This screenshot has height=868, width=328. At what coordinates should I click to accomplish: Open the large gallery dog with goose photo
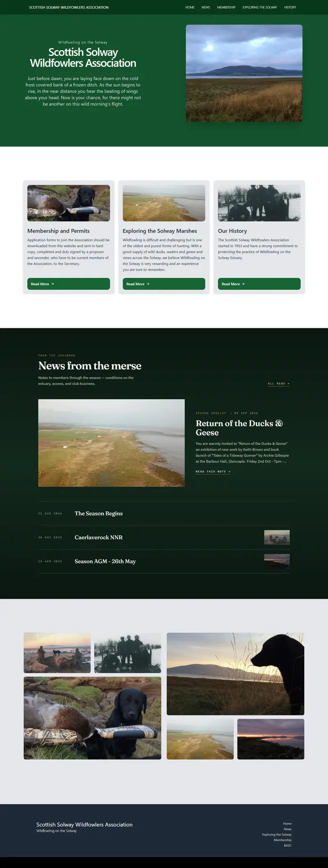click(92, 718)
